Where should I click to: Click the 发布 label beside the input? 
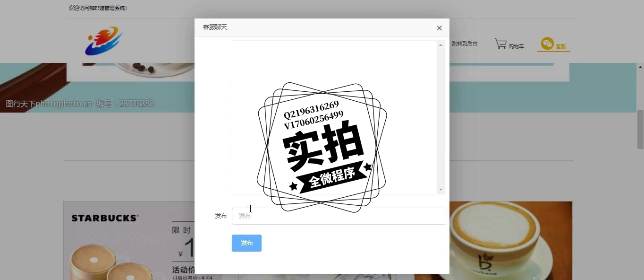coord(220,216)
